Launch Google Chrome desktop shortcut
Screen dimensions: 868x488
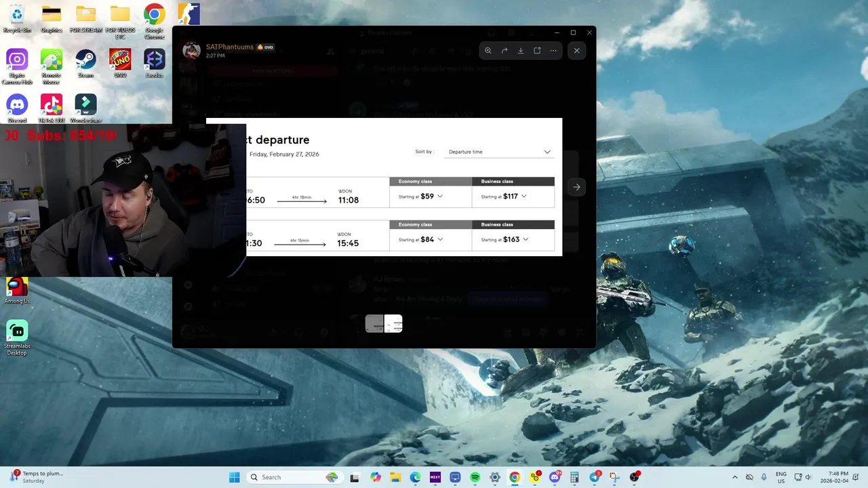pyautogui.click(x=154, y=22)
